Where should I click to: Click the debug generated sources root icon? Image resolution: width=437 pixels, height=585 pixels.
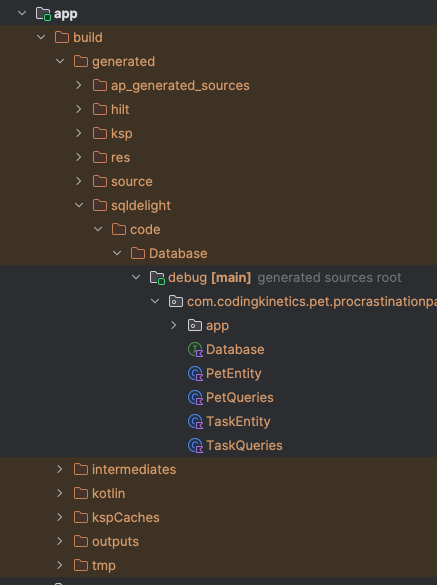tap(157, 278)
